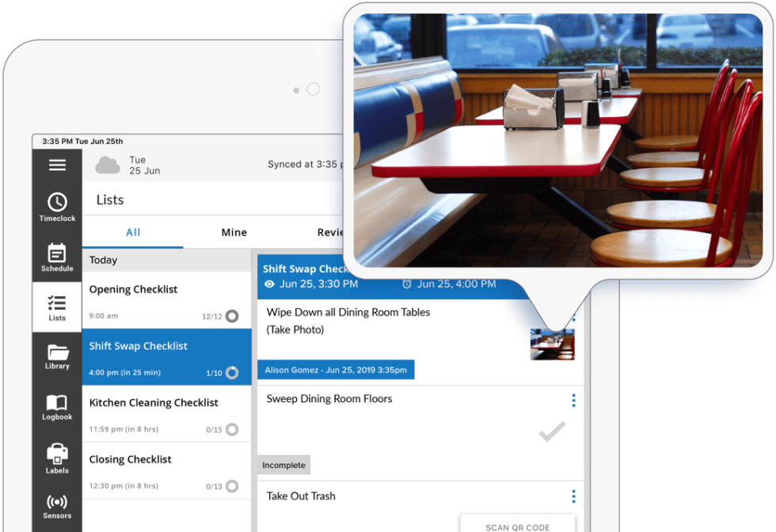776x532 pixels.
Task: Select the Schedule sidebar icon
Action: pyautogui.click(x=56, y=257)
